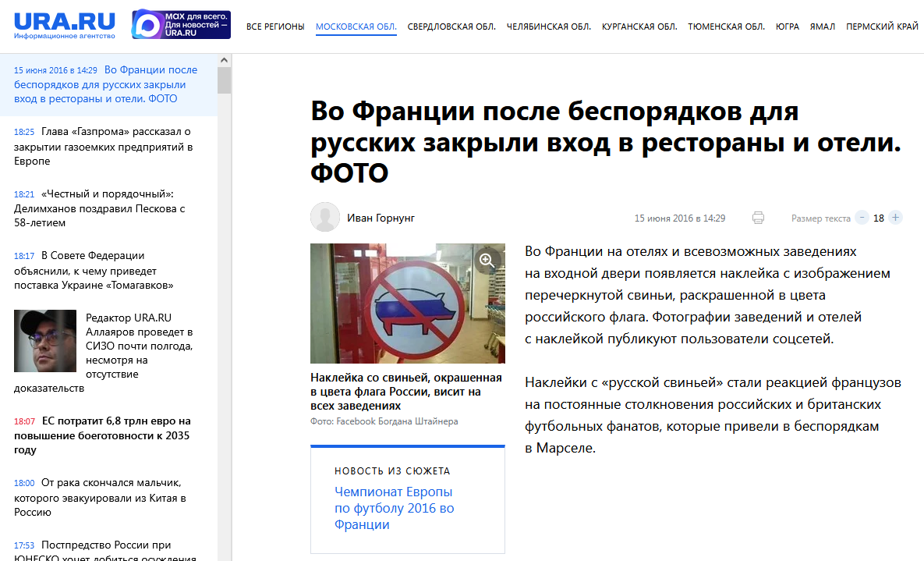Open author avatar of Иван Горнунг

[x=324, y=217]
